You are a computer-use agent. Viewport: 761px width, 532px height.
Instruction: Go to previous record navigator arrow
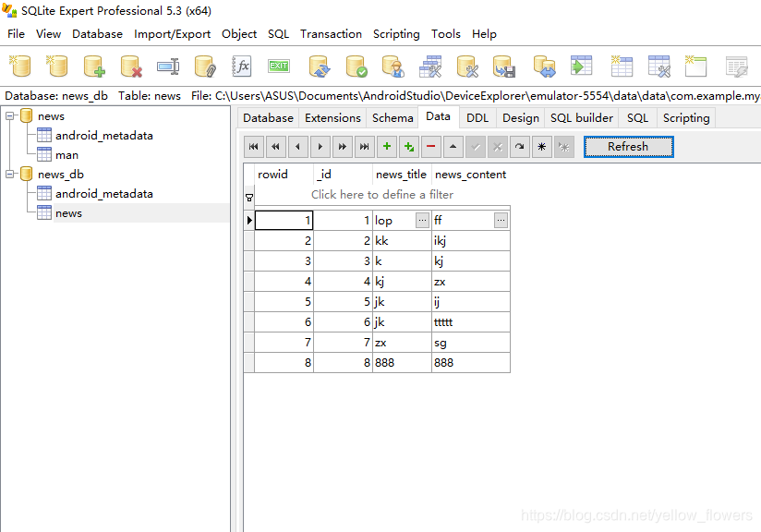tap(298, 147)
